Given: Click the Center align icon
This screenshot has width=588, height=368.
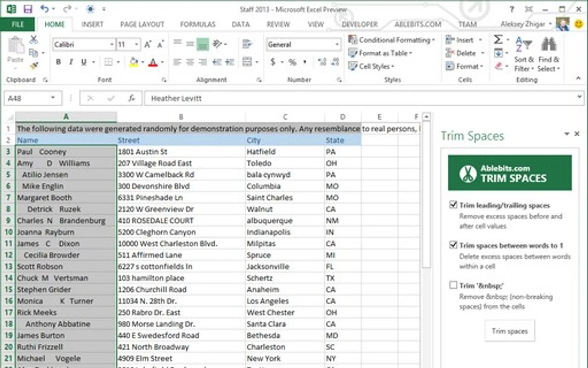Looking at the screenshot, I should pyautogui.click(x=190, y=62).
